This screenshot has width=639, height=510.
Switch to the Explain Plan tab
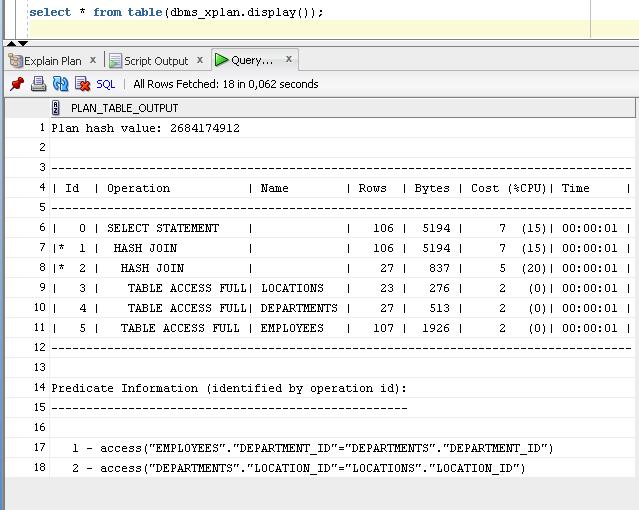coord(53,61)
